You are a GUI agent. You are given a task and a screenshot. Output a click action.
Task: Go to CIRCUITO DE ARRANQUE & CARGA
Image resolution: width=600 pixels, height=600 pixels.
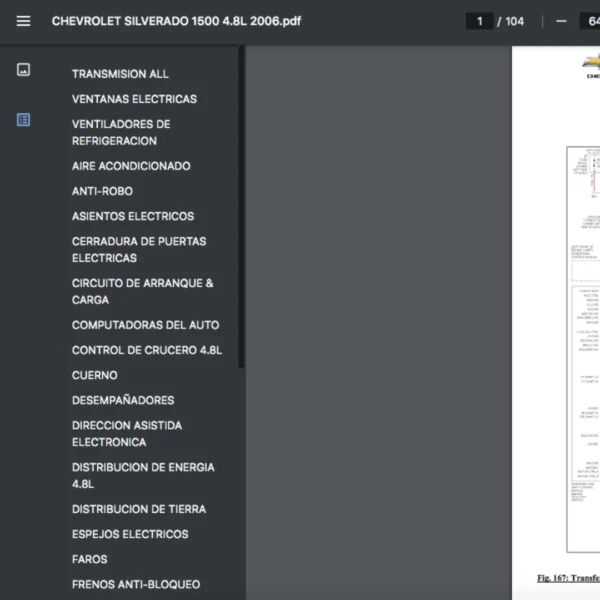click(x=142, y=291)
